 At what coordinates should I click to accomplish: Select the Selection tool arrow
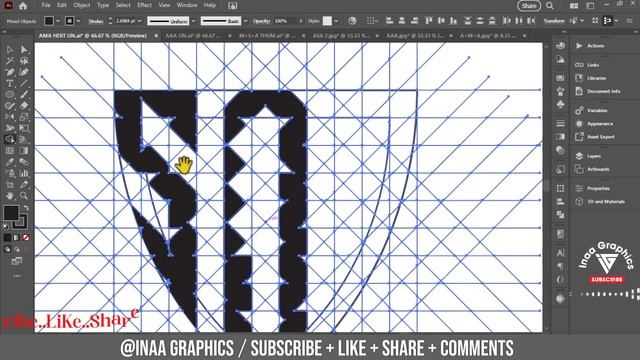coord(10,50)
